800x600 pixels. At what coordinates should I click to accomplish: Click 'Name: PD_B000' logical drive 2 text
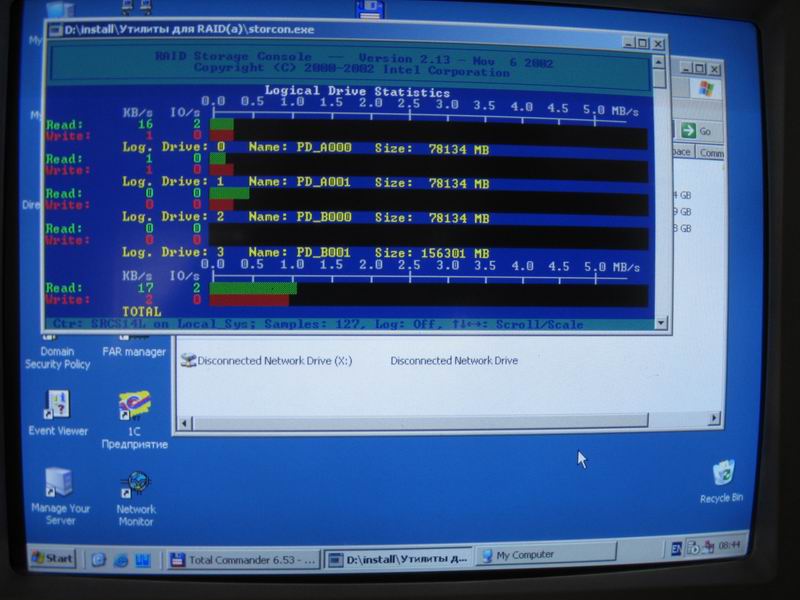(300, 217)
